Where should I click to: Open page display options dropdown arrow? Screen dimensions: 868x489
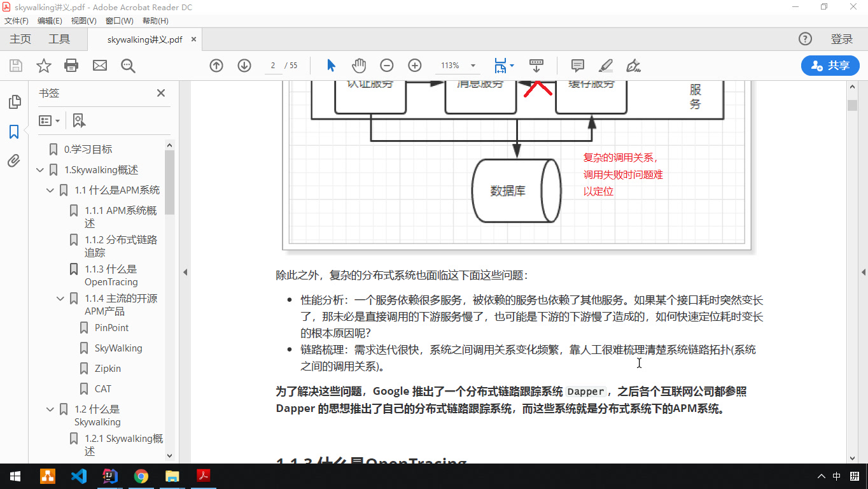point(512,66)
